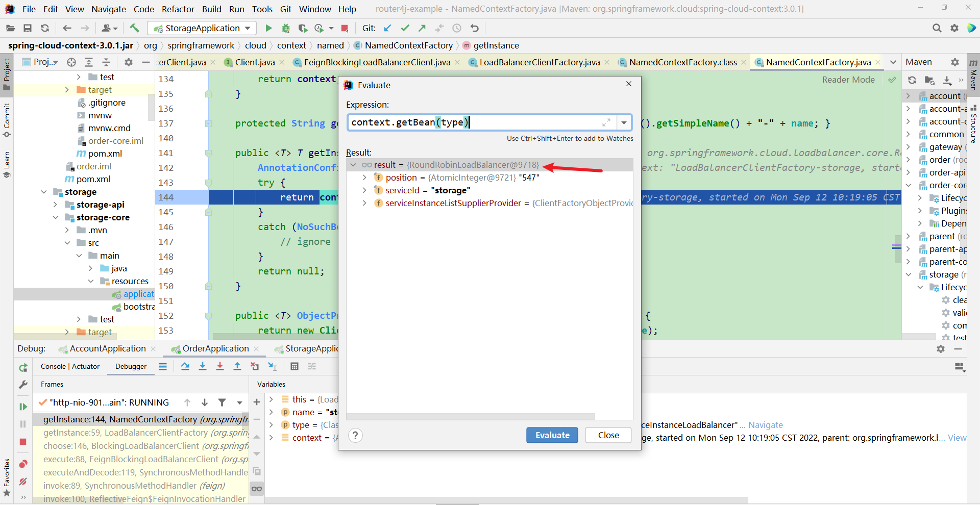Click the Evaluate button
This screenshot has height=505, width=980.
(552, 435)
